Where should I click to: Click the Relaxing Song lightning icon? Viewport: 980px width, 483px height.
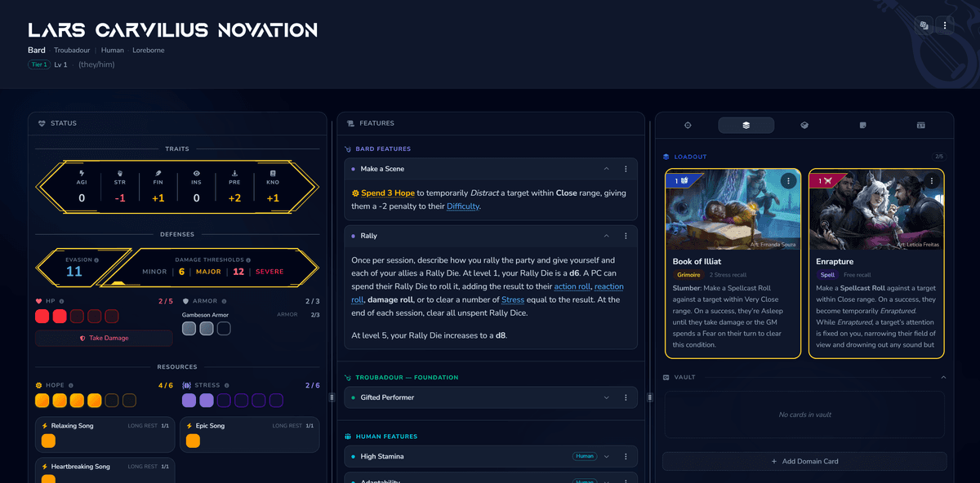tap(45, 426)
